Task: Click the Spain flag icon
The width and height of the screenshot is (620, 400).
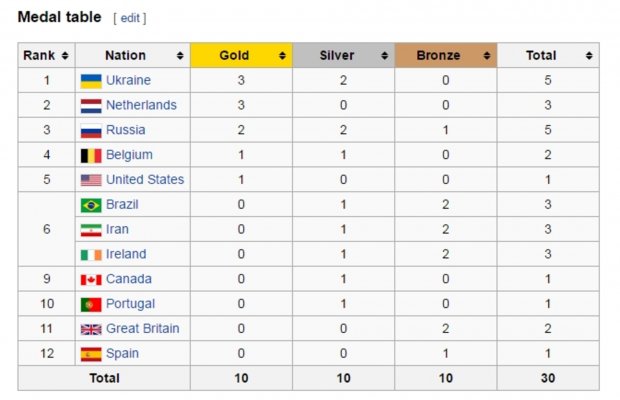Action: click(x=91, y=354)
